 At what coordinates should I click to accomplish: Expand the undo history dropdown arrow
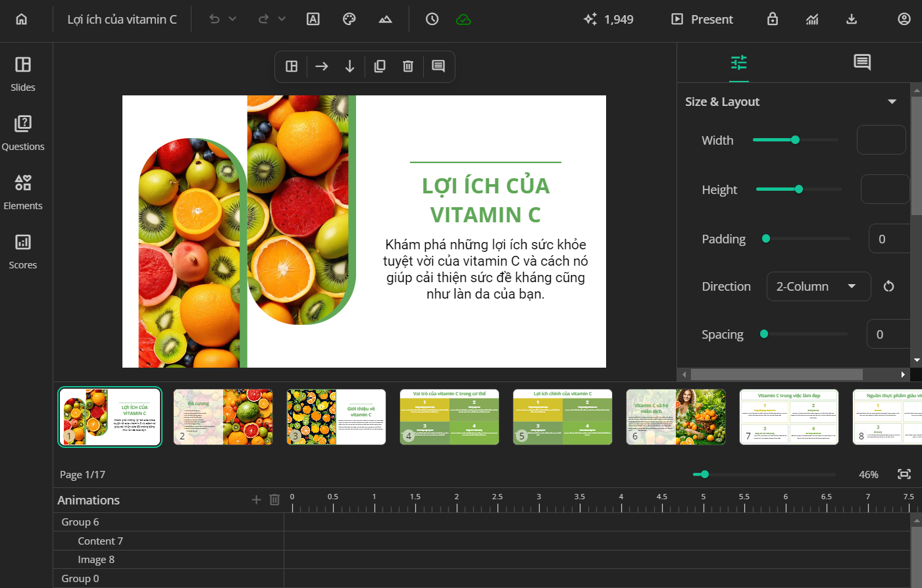[232, 19]
